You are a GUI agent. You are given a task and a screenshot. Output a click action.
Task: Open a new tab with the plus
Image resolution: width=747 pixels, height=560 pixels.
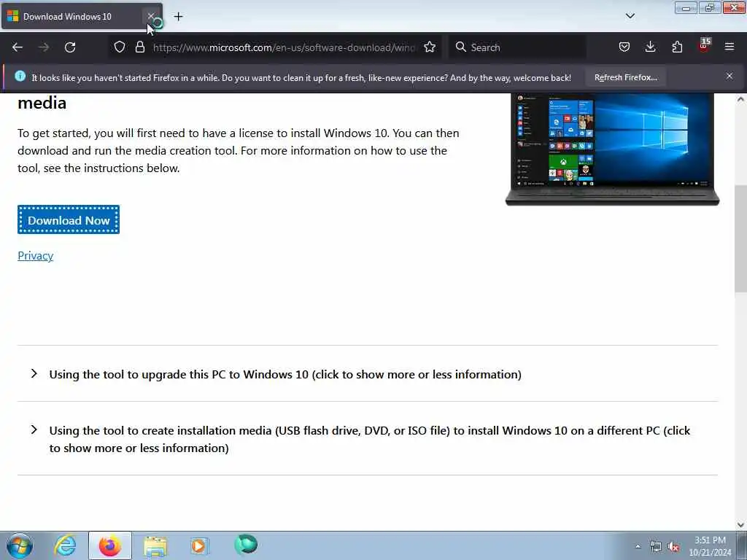[178, 17]
